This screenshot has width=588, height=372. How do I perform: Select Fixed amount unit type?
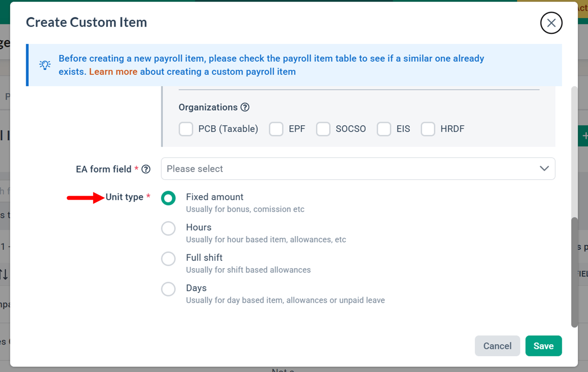168,198
